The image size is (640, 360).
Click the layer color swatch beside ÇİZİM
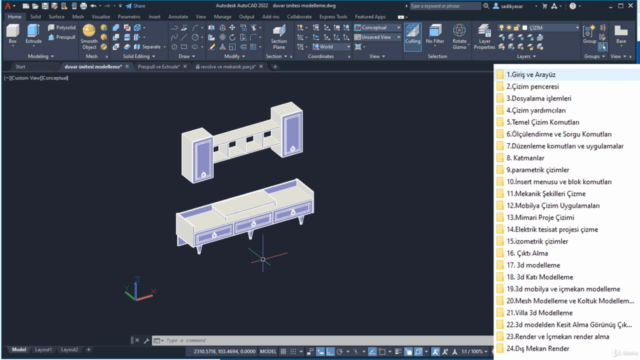[525, 28]
